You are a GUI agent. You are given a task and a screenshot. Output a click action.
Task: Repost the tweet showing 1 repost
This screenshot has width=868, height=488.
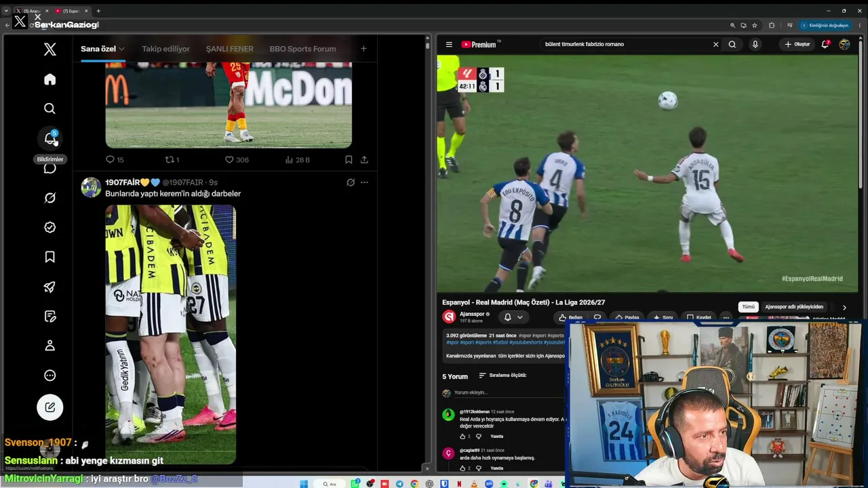pyautogui.click(x=172, y=160)
